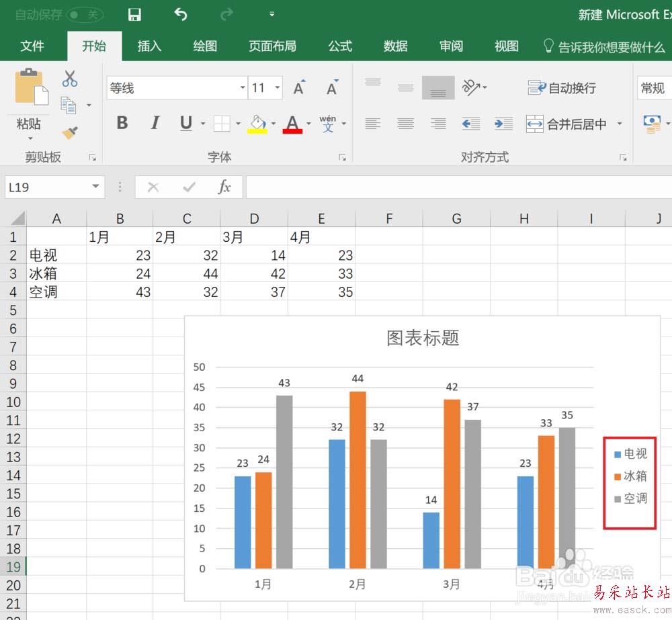Click the Increase Font Size icon

pyautogui.click(x=299, y=88)
